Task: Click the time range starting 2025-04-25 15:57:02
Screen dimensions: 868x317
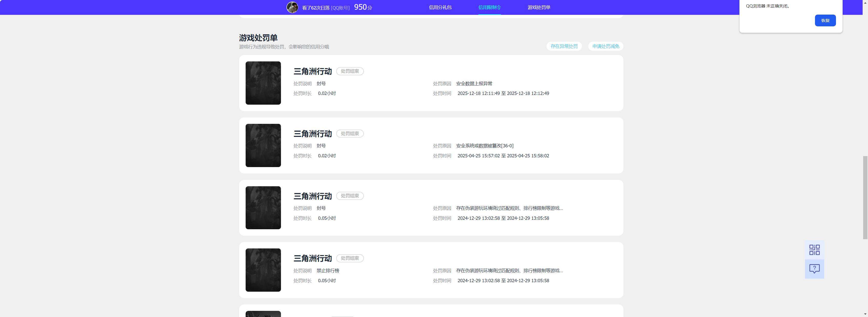Action: (x=504, y=156)
